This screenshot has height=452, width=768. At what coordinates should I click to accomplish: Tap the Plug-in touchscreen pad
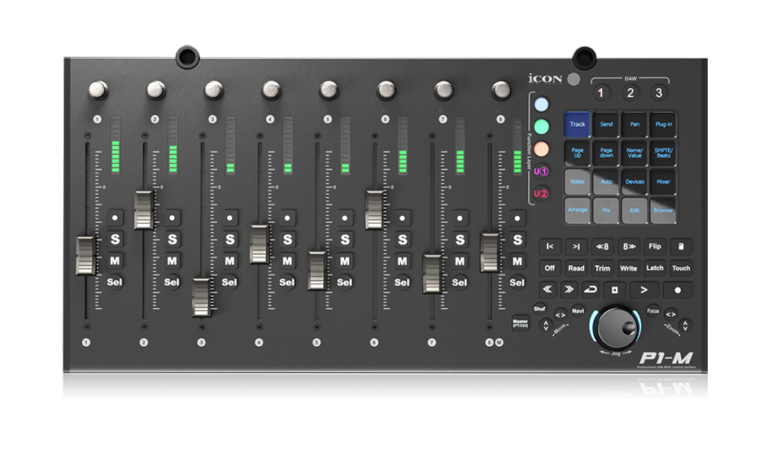click(664, 124)
